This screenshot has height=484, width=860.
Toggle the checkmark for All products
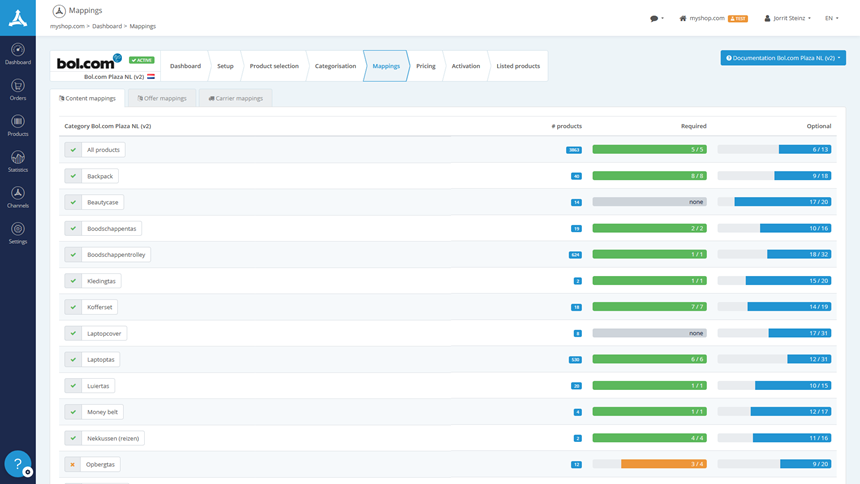(73, 150)
